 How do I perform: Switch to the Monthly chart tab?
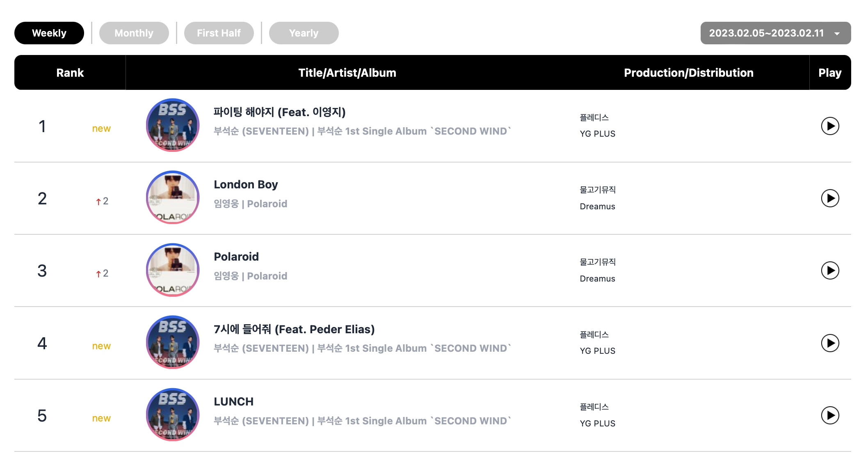click(134, 33)
